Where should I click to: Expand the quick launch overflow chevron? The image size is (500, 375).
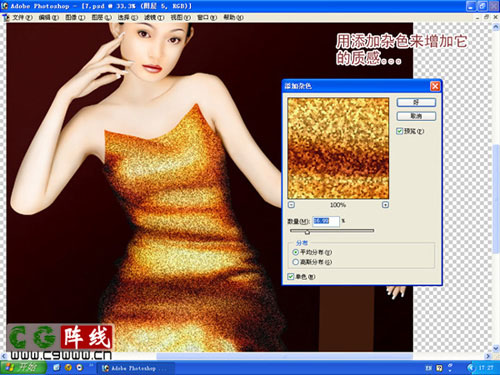pyautogui.click(x=91, y=366)
